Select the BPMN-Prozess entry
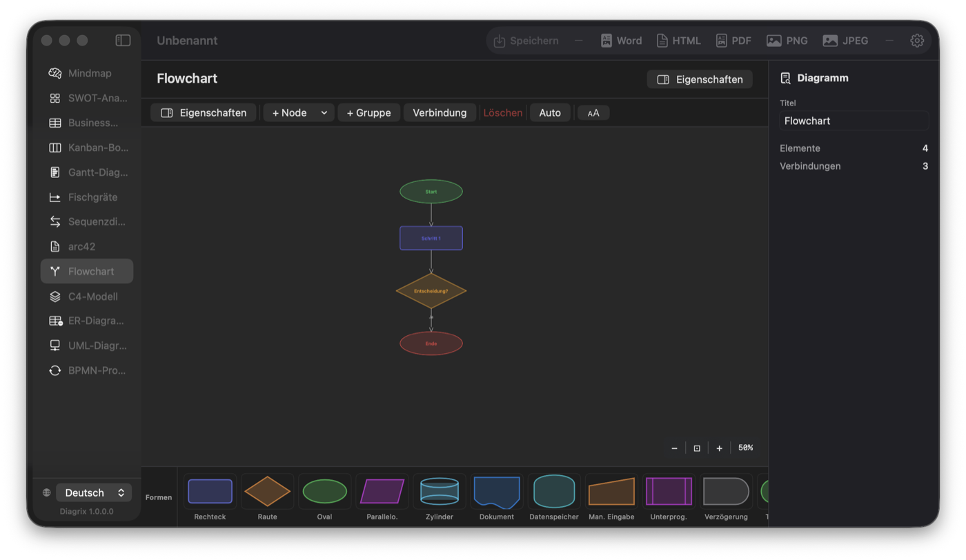This screenshot has height=560, width=966. coord(87,370)
